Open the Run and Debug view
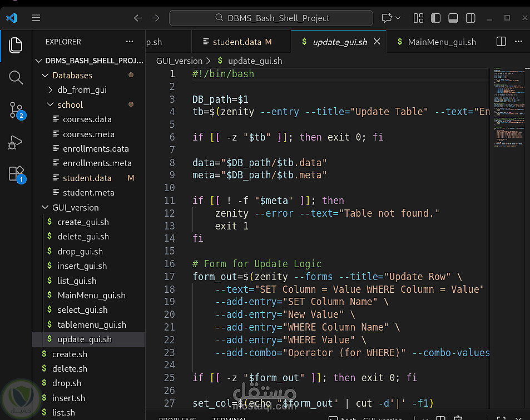The width and height of the screenshot is (530, 420). pyautogui.click(x=16, y=142)
